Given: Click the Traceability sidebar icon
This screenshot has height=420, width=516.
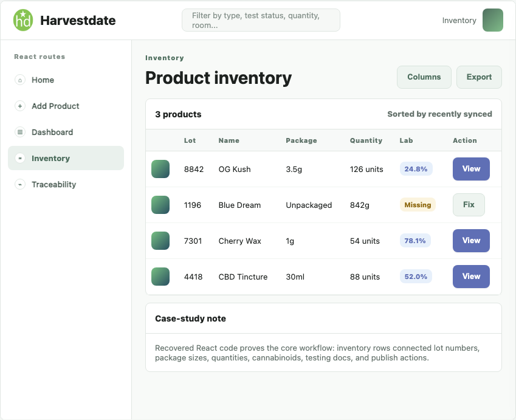Looking at the screenshot, I should 20,184.
